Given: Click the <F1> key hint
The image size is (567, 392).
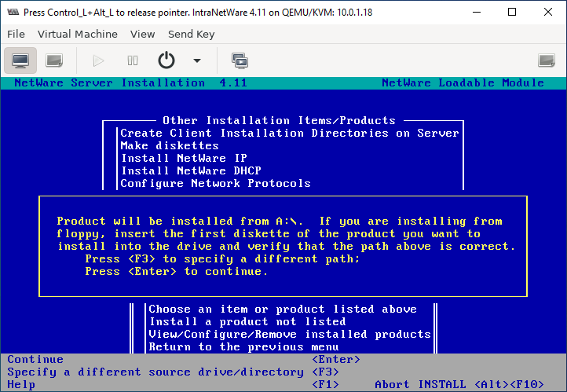Looking at the screenshot, I should coord(325,384).
